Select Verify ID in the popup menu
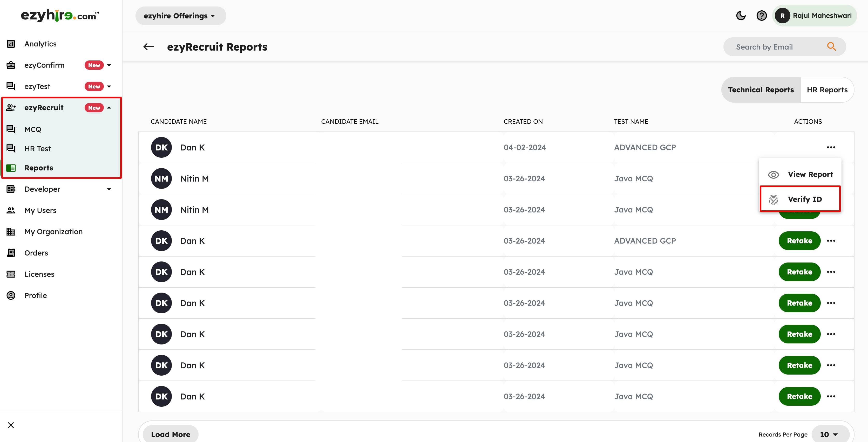This screenshot has width=868, height=442. (x=800, y=199)
